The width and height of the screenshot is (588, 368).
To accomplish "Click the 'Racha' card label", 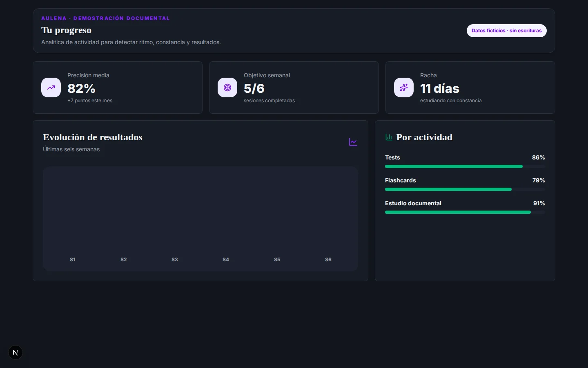I will coord(428,75).
